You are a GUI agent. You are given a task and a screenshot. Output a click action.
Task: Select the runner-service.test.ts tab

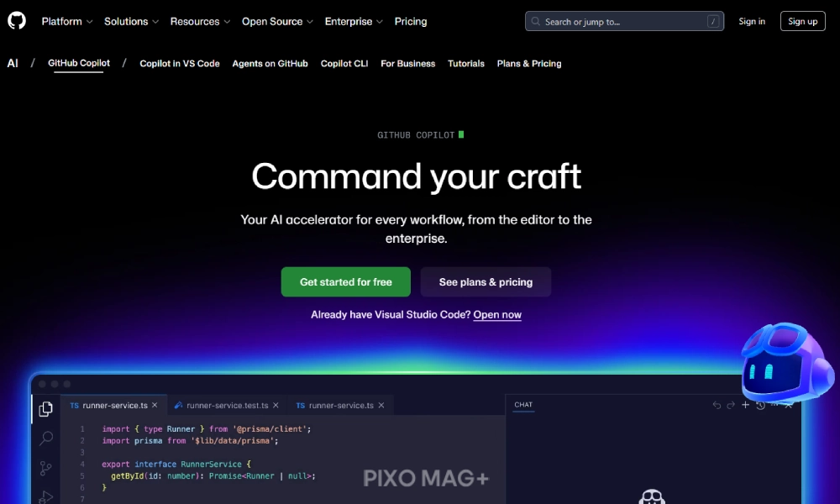coord(227,405)
